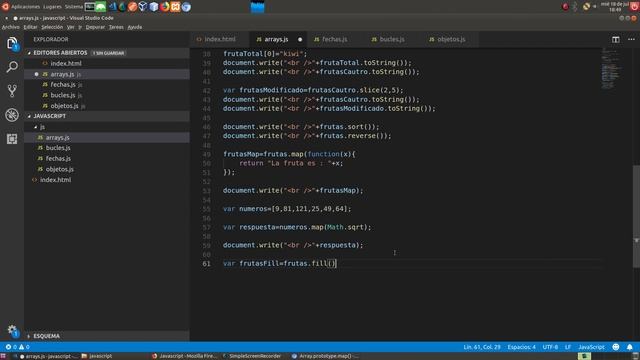Click the feedback smiley in status bar
The image size is (640, 360).
(x=616, y=347)
